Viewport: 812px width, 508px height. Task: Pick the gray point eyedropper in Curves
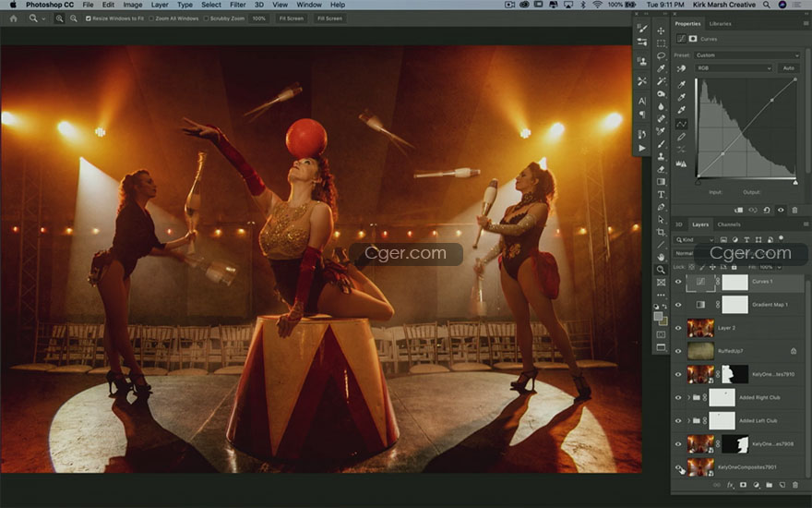pyautogui.click(x=682, y=97)
